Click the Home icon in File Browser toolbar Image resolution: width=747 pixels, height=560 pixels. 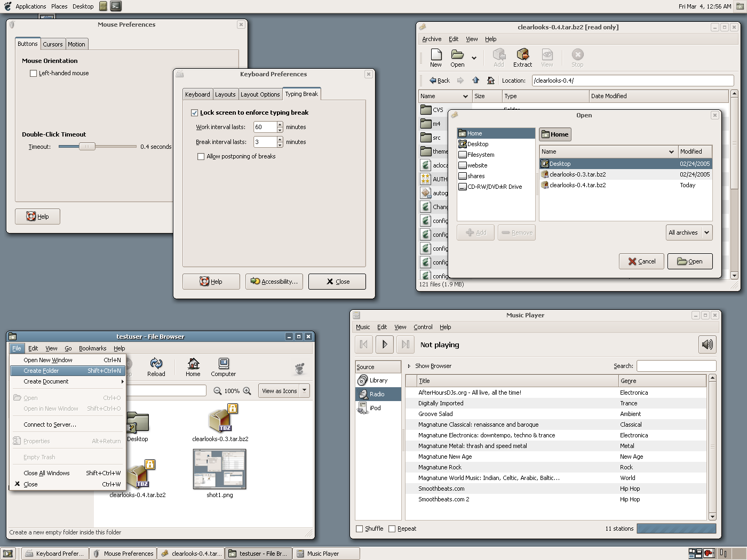193,367
